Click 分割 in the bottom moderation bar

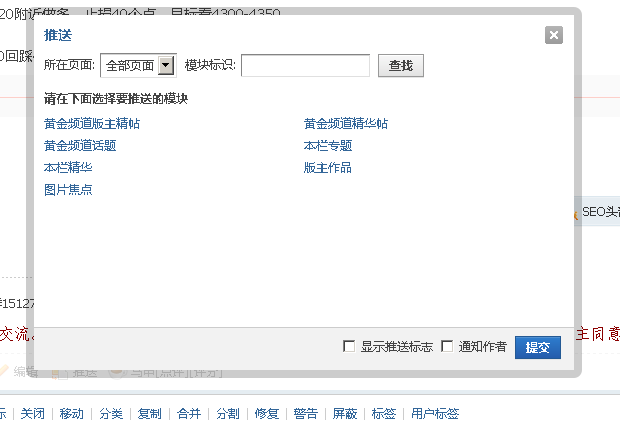pyautogui.click(x=228, y=414)
